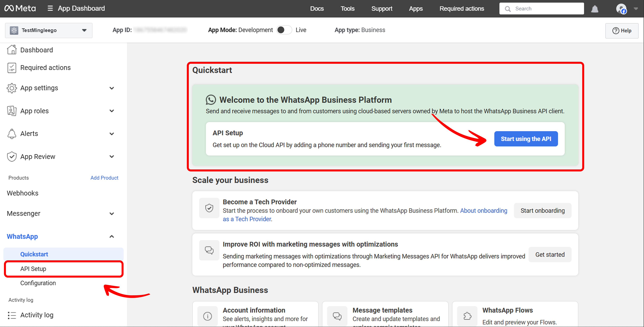This screenshot has height=327, width=644.
Task: Select API Setup in the sidebar
Action: tap(63, 269)
